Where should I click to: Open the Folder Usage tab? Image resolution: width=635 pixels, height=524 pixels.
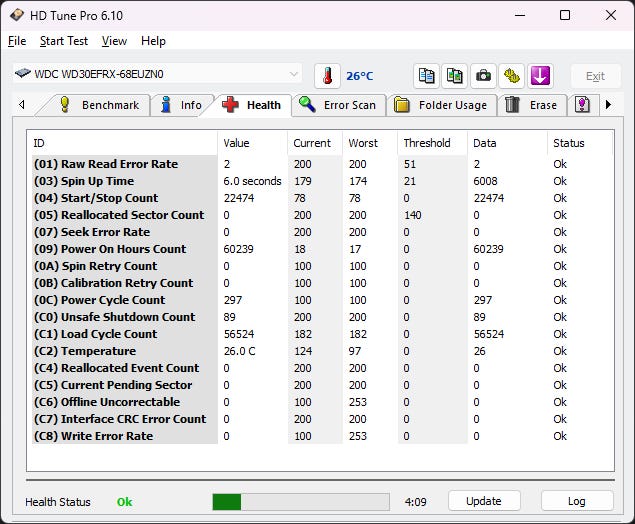[441, 105]
